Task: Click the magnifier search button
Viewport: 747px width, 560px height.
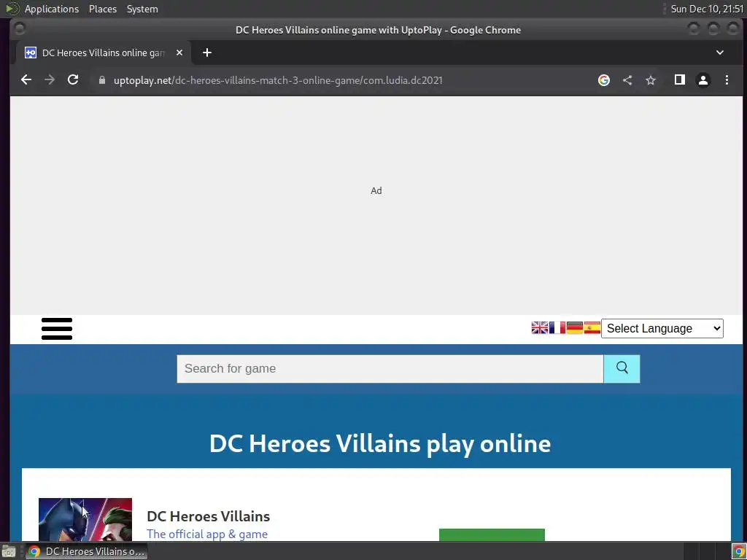Action: tap(622, 368)
